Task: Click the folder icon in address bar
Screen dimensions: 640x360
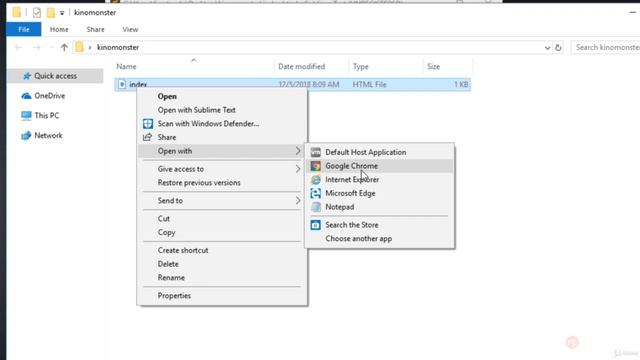Action: pyautogui.click(x=80, y=47)
